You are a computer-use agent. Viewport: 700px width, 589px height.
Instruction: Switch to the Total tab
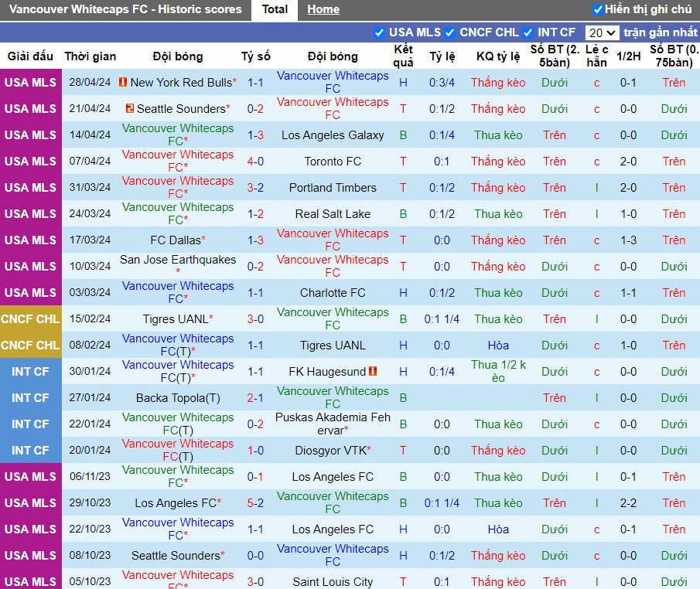(x=275, y=9)
